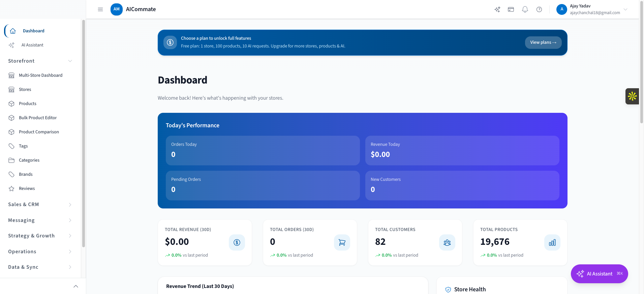Screen dimensions: 644x294
Task: Click the green asterisk side widget
Action: point(632,96)
